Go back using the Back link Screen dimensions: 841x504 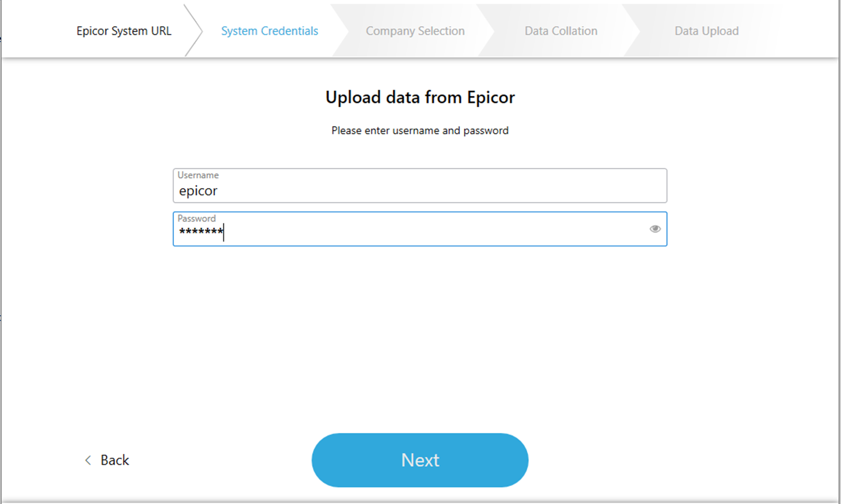[115, 460]
